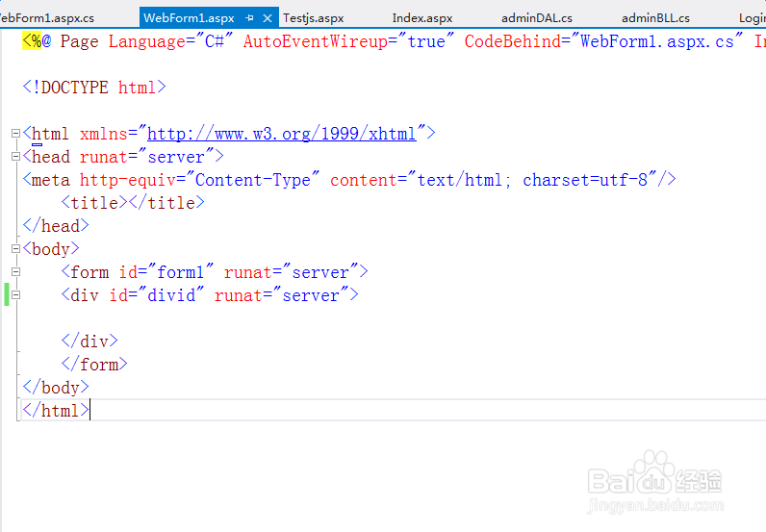
Task: Click the closing </body> tag
Action: coord(56,388)
